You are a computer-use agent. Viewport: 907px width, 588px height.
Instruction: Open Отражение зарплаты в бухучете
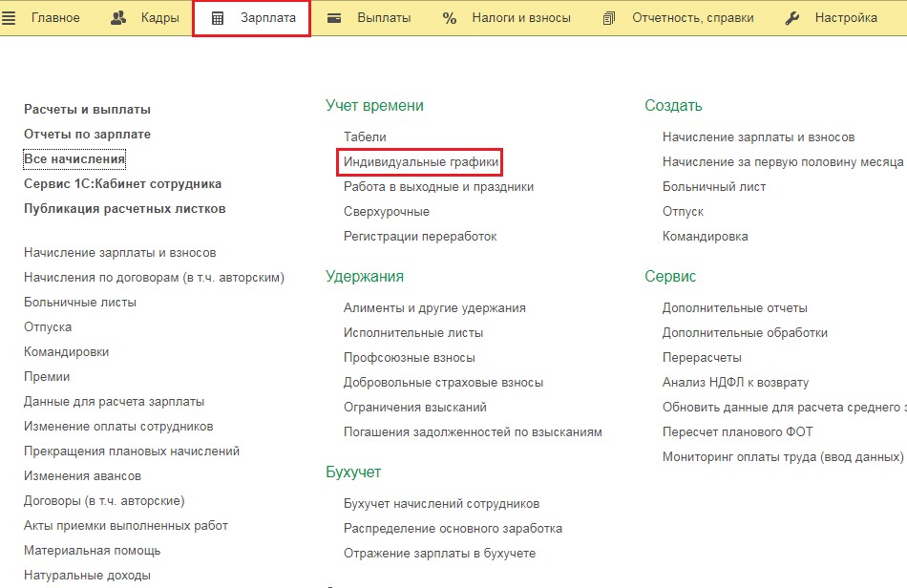coord(439,554)
